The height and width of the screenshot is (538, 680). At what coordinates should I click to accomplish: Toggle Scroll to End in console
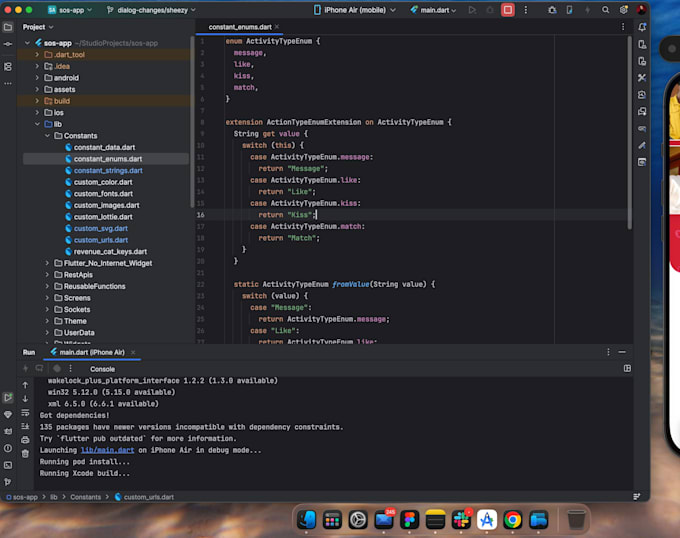click(25, 426)
